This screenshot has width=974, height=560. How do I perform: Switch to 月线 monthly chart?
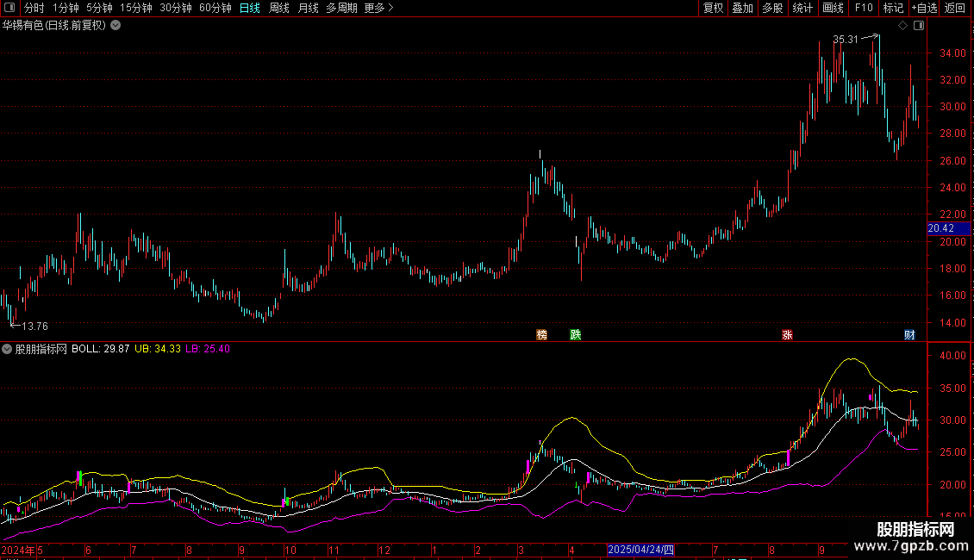(x=308, y=8)
